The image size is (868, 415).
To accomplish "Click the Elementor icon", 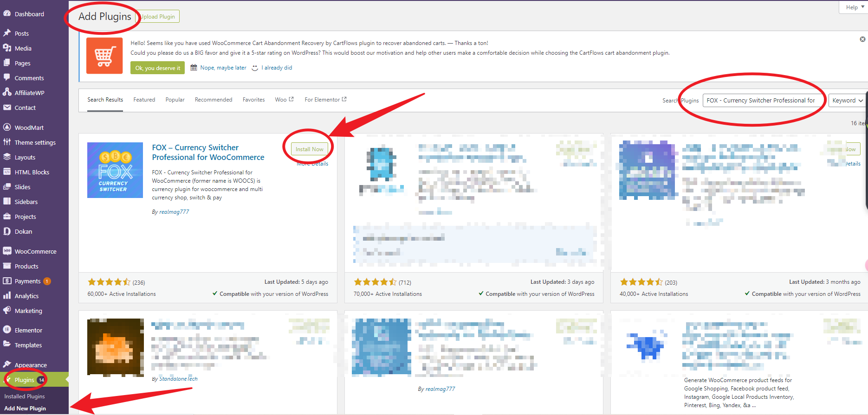I will (x=7, y=330).
